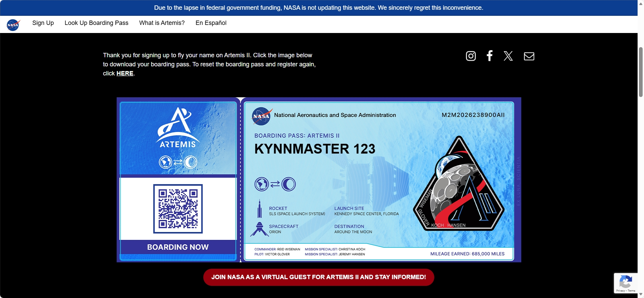
Task: Click the Orion spacecraft icon
Action: click(259, 229)
